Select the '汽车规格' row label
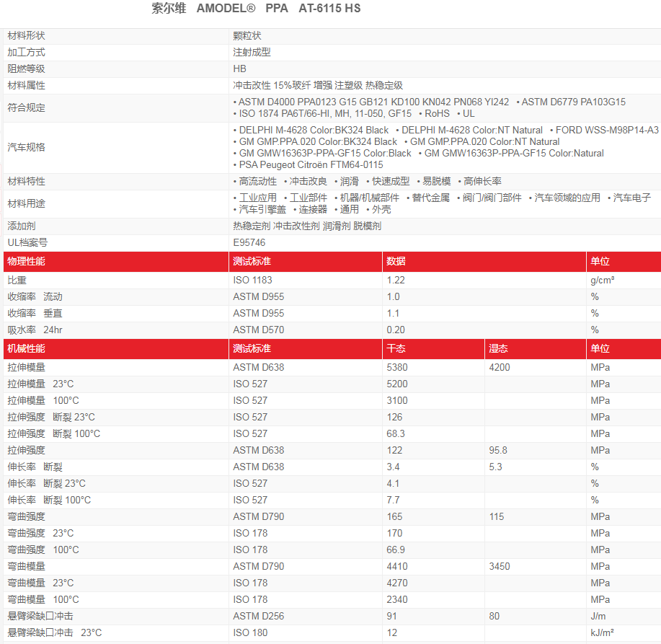Image resolution: width=661 pixels, height=644 pixels. (26, 148)
